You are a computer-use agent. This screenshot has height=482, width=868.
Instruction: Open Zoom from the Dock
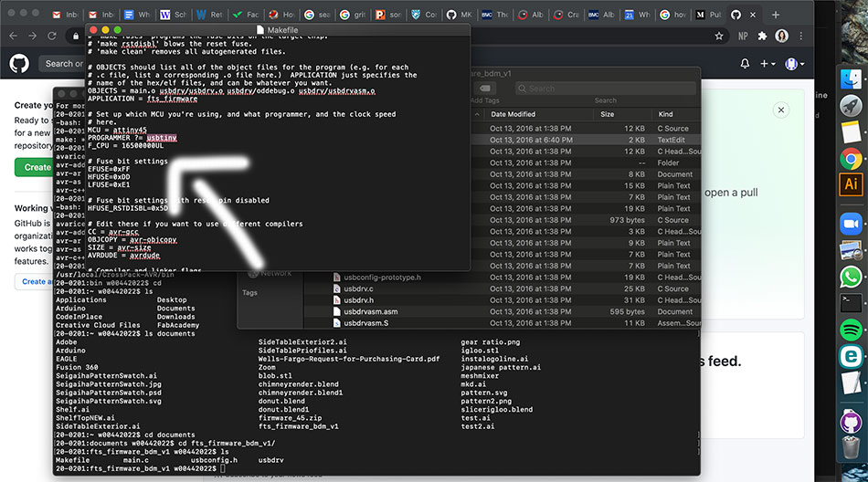(x=851, y=224)
